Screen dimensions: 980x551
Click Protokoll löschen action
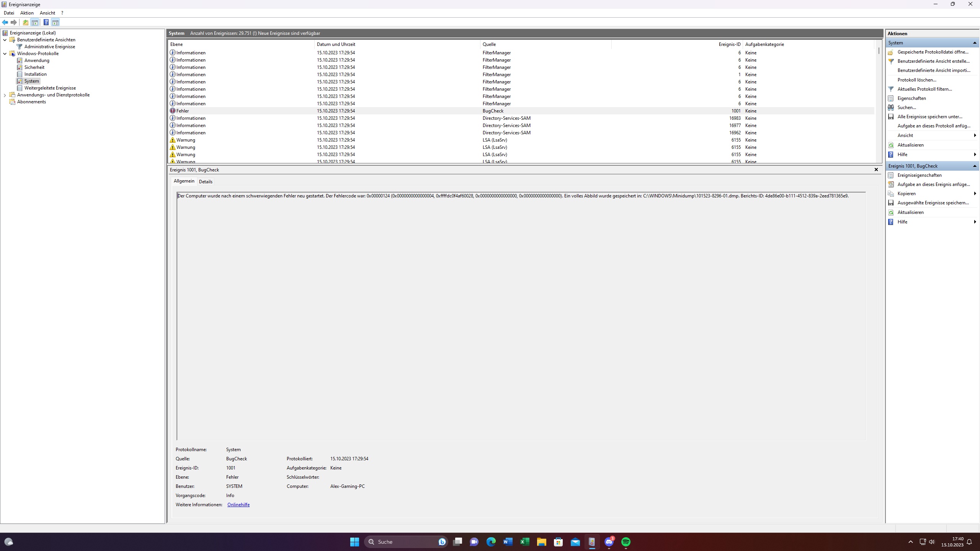(916, 80)
